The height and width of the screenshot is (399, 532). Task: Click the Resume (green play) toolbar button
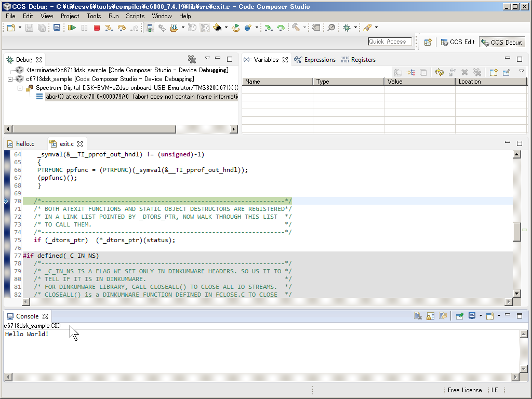click(x=72, y=28)
